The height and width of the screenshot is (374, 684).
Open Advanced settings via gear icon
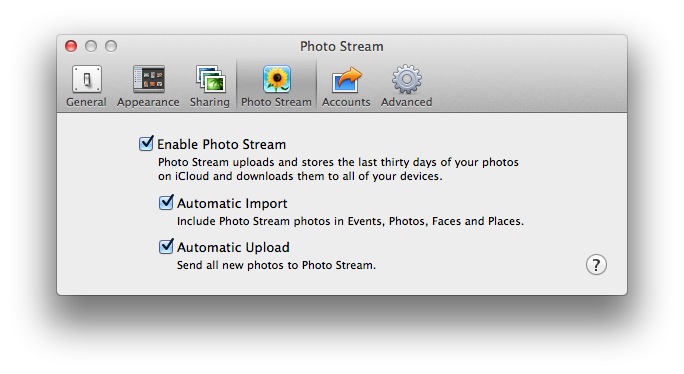(x=407, y=79)
